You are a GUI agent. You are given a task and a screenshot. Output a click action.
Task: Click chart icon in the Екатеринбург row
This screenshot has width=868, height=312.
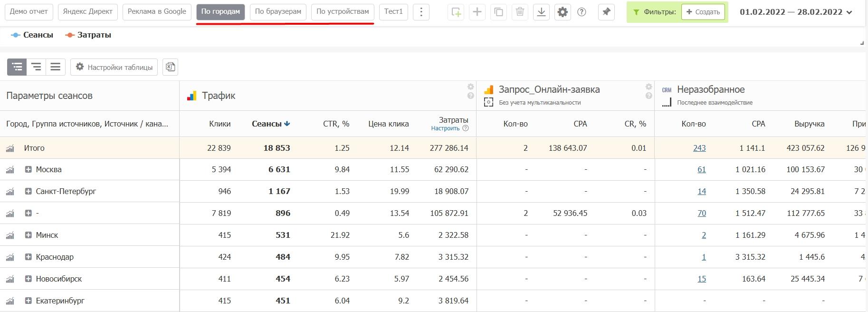pyautogui.click(x=10, y=301)
